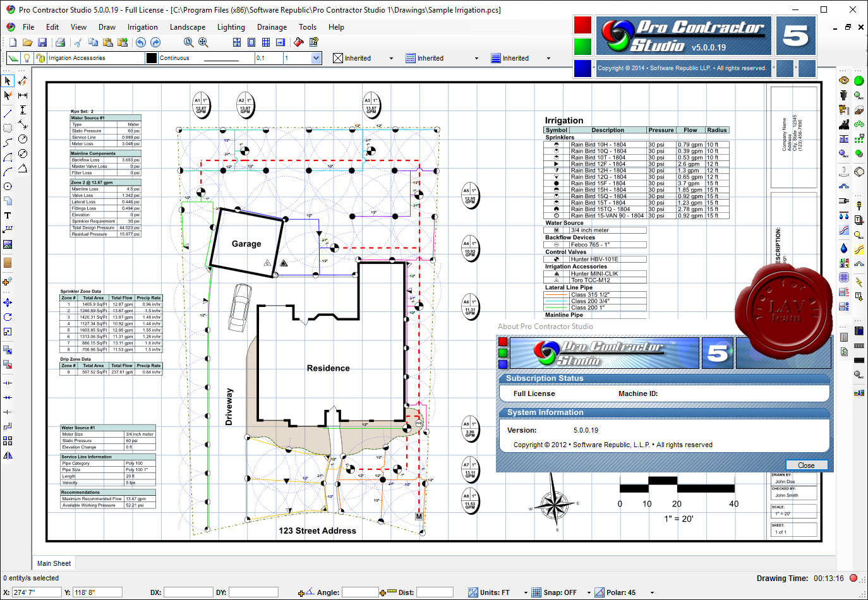Pick the angle dimension tool

23,168
